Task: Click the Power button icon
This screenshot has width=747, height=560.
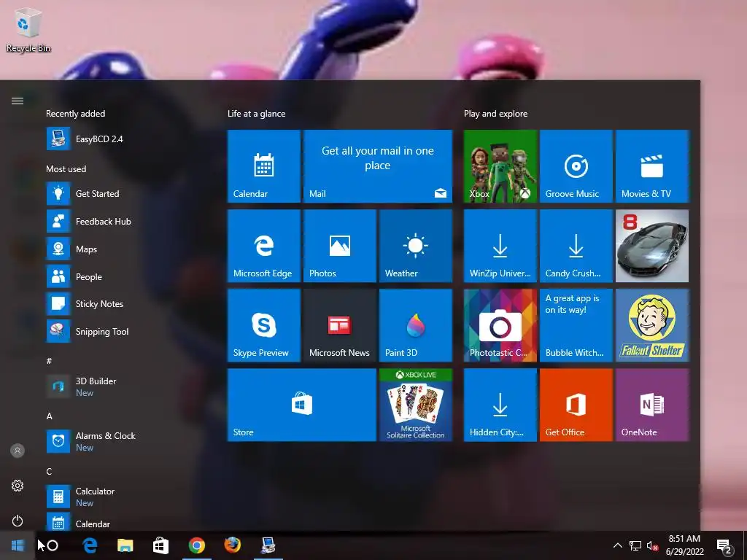Action: 18,521
